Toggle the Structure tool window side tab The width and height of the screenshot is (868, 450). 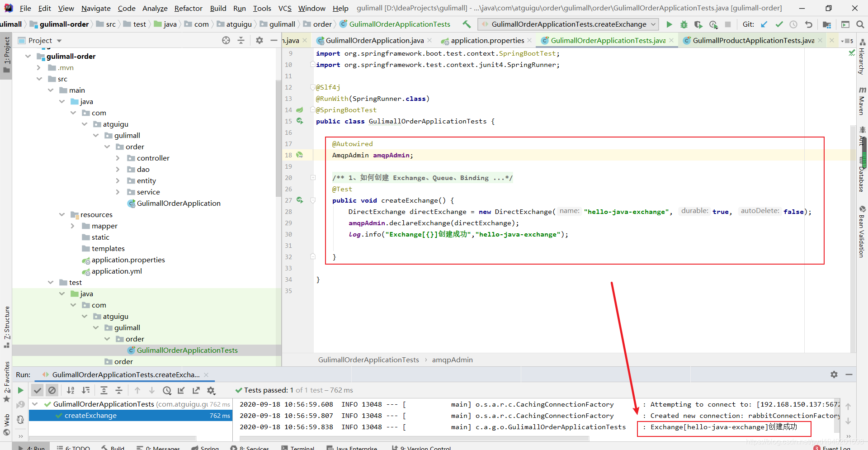[x=6, y=327]
